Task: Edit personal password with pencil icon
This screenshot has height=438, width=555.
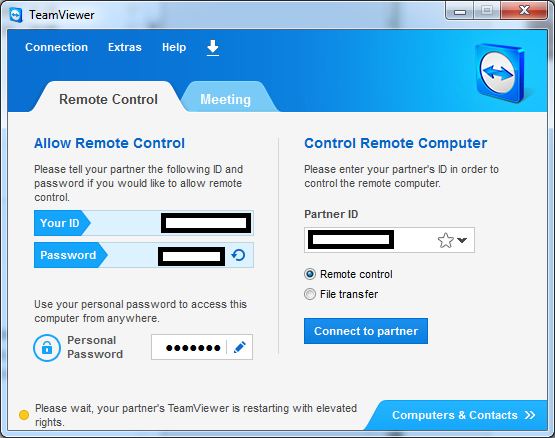Action: [240, 347]
